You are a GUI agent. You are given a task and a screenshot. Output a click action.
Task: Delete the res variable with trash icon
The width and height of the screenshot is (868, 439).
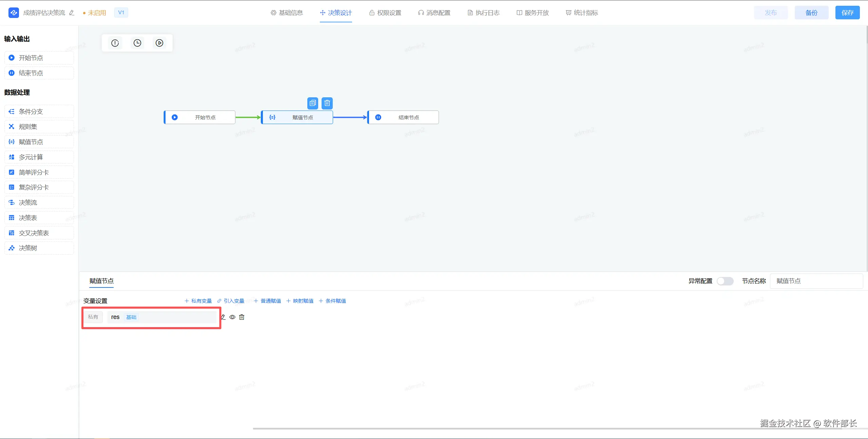[x=242, y=317]
